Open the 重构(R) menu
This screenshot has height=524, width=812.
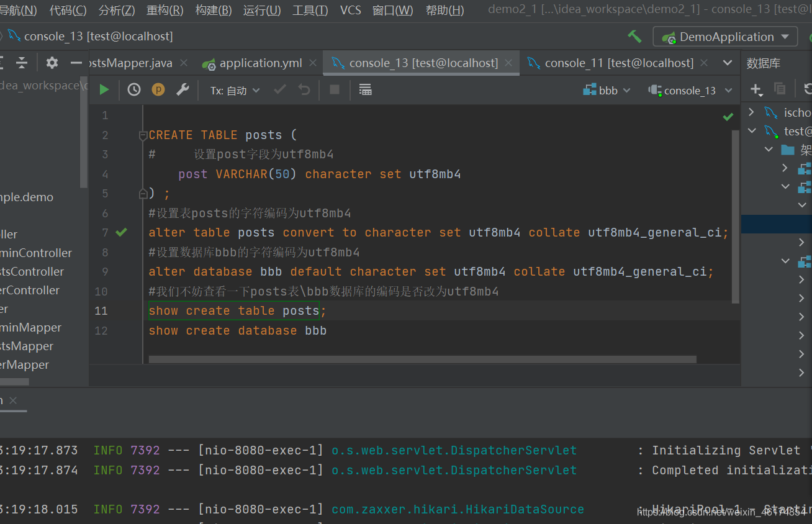164,9
